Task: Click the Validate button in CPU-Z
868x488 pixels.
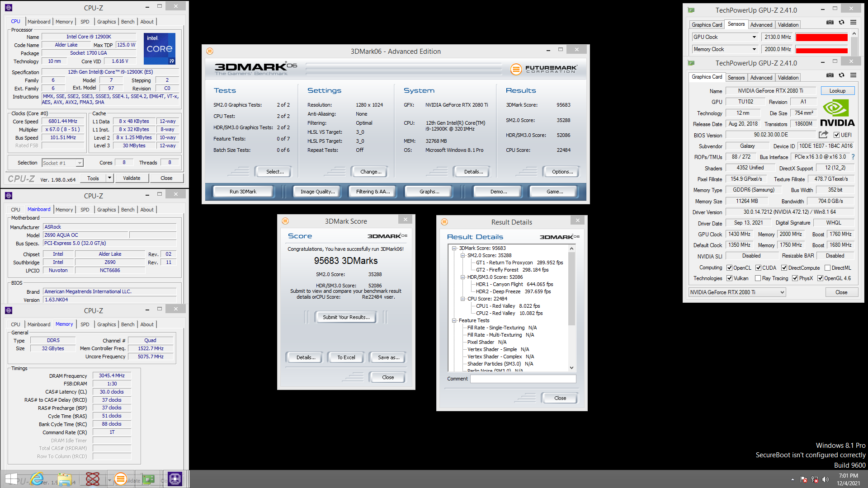Action: tap(132, 178)
